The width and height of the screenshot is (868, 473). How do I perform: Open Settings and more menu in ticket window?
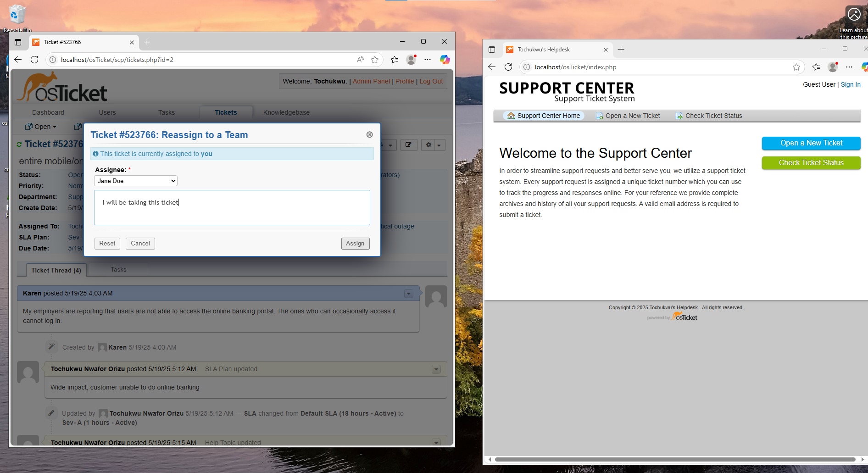pos(428,60)
